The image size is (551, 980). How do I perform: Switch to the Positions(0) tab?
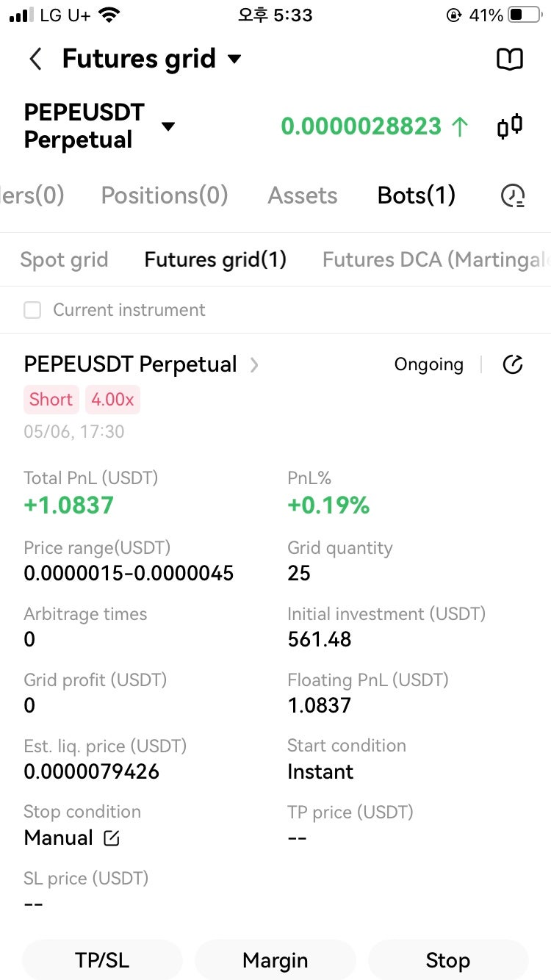165,195
